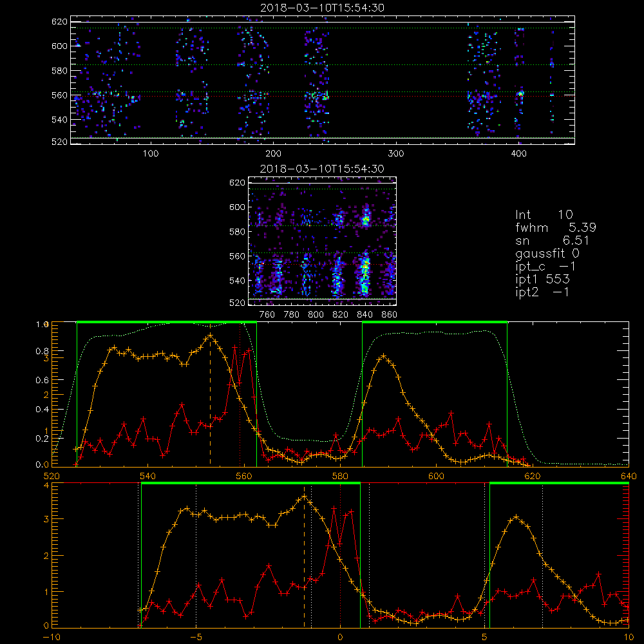Screen dimensions: 644x644
Task: Click the red dotted vertical marker at 0 in the bottom plot
Action: pyautogui.click(x=340, y=556)
